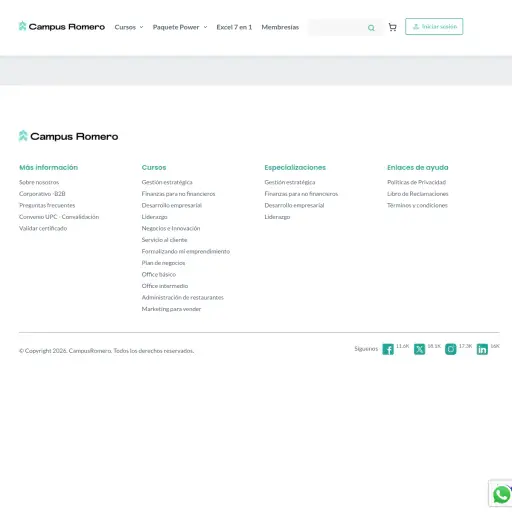Open the shopping cart icon
This screenshot has width=512, height=512.
392,27
